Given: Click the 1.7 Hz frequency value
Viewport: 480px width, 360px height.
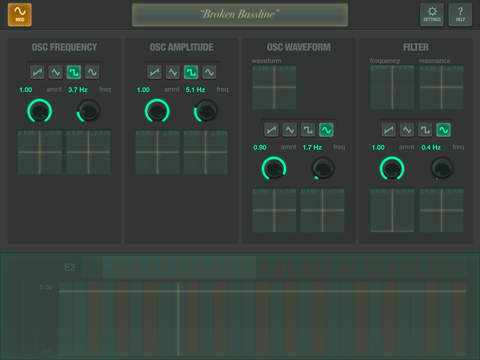Looking at the screenshot, I should click(312, 147).
